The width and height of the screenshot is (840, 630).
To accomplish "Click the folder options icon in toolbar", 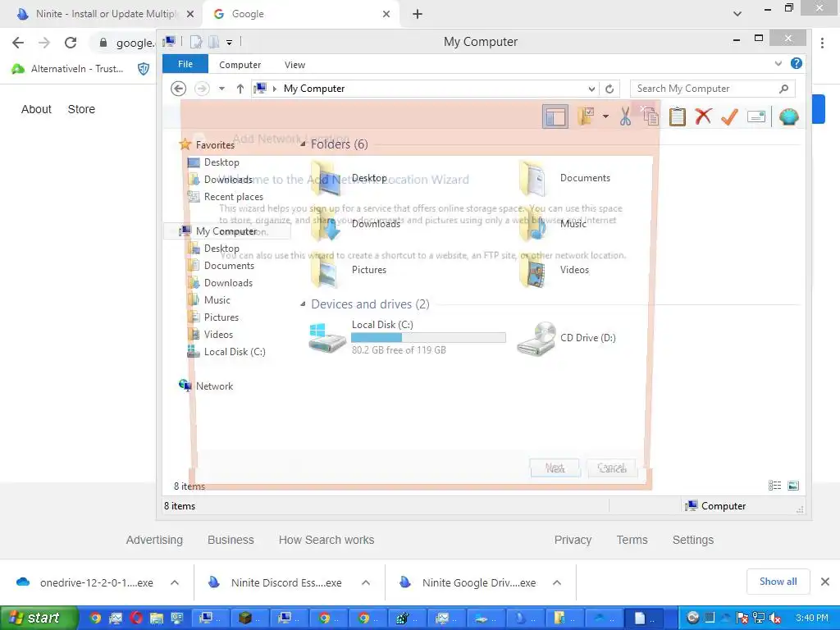I will pyautogui.click(x=586, y=116).
